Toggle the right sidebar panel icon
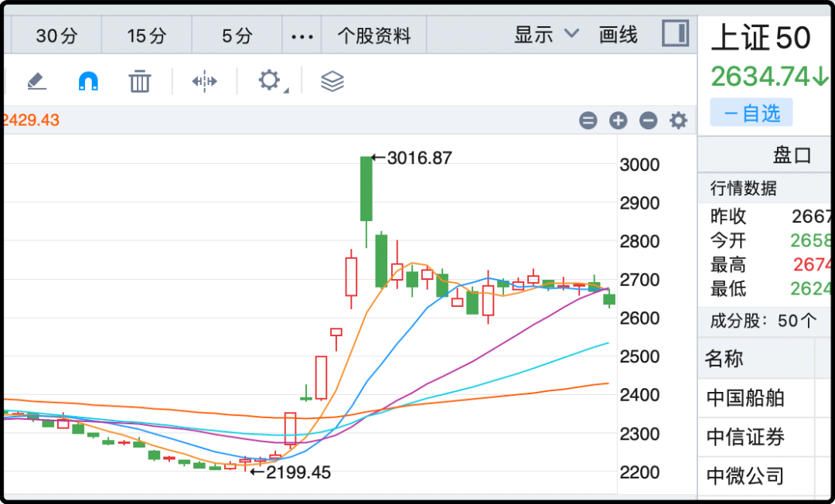The image size is (835, 504). (675, 34)
